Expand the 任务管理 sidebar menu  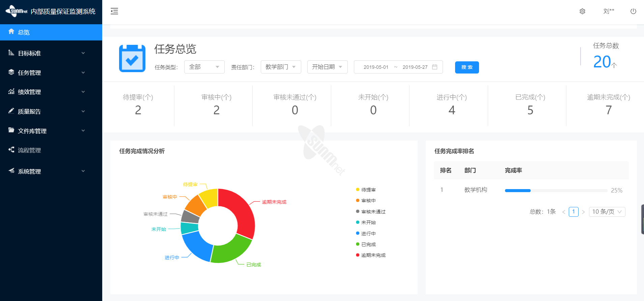pyautogui.click(x=47, y=72)
